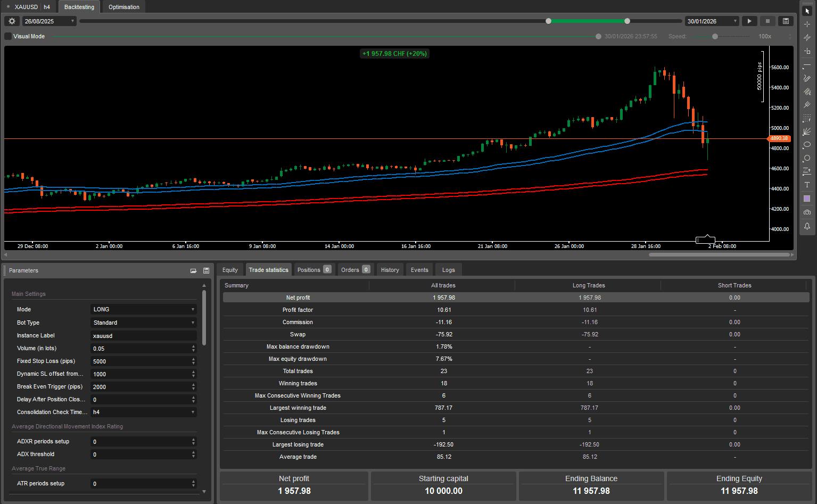Choose the dashed crosshair tool below the simple crosshair

tap(807, 38)
